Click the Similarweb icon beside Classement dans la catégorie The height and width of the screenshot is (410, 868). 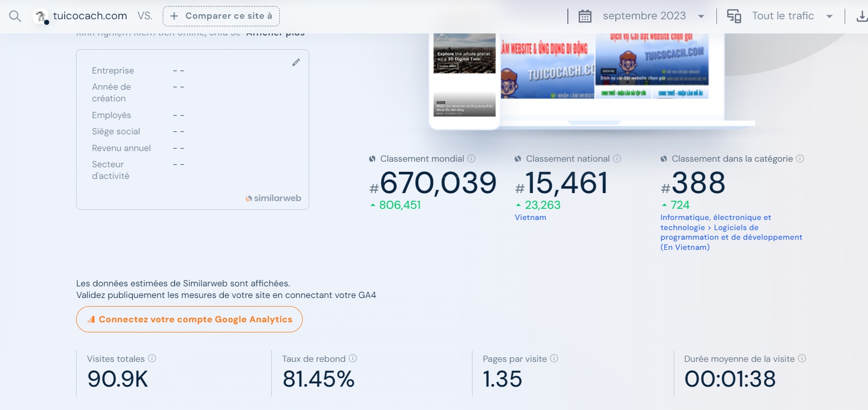point(664,159)
